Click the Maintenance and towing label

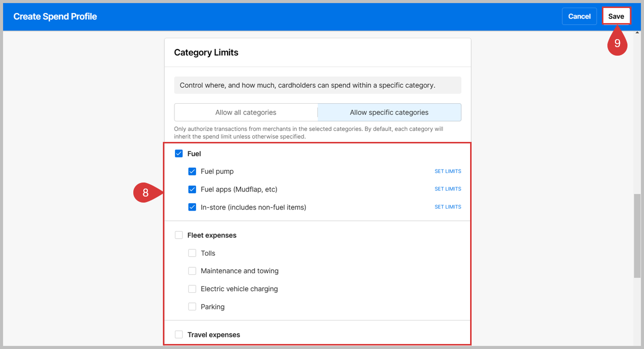click(x=240, y=271)
